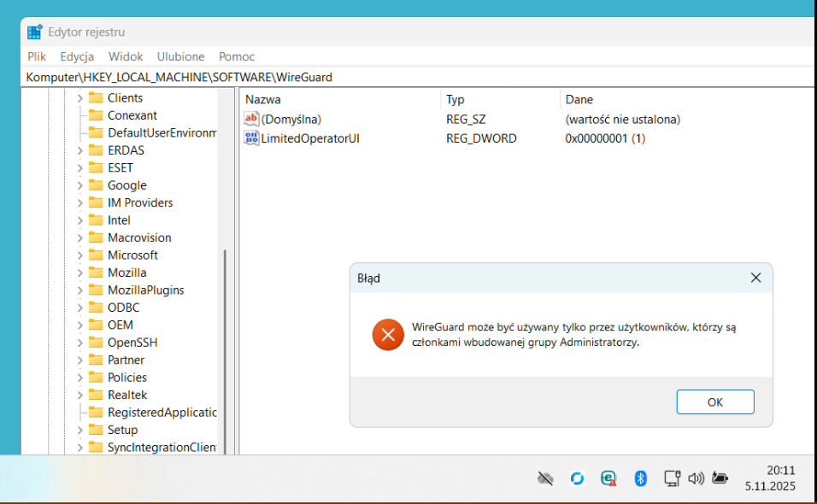The image size is (817, 504).
Task: Open the Bluetooth tray icon
Action: pos(640,478)
